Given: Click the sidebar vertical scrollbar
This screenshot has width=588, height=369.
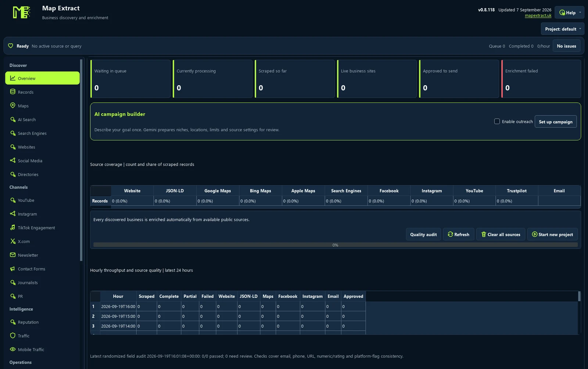Looking at the screenshot, I should click(x=81, y=160).
